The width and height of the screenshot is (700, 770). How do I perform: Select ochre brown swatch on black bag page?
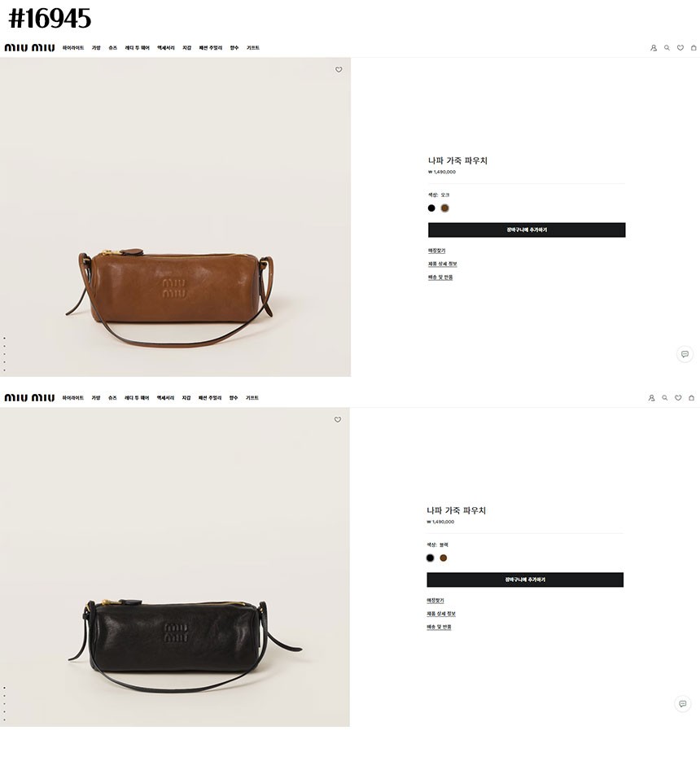click(x=444, y=558)
